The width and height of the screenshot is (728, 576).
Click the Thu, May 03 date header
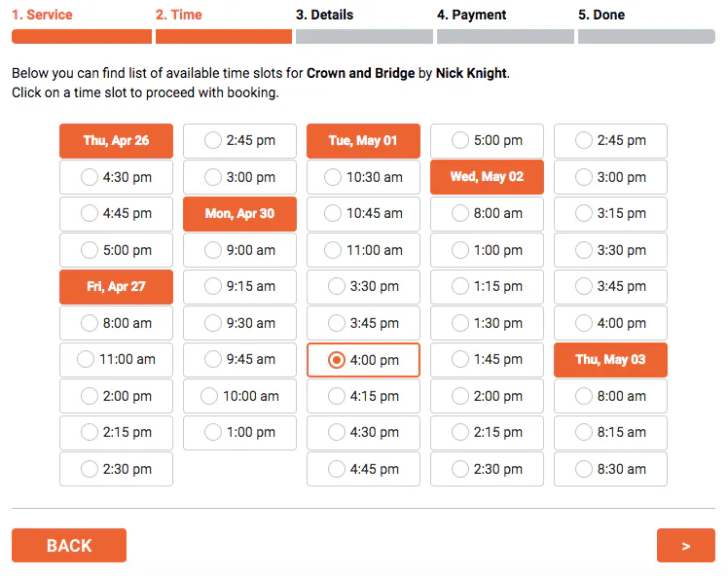coord(610,359)
